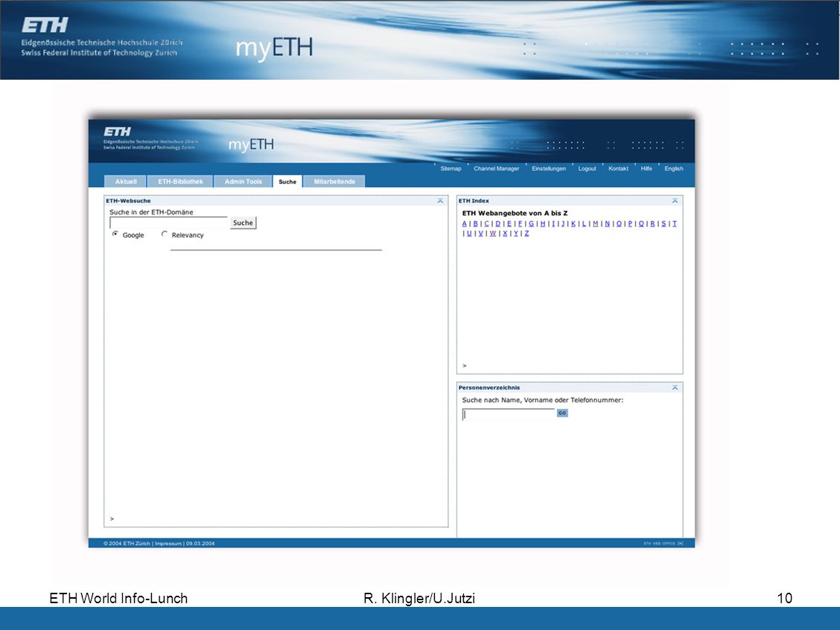Open index letter P
This screenshot has width=840, height=630.
[630, 224]
